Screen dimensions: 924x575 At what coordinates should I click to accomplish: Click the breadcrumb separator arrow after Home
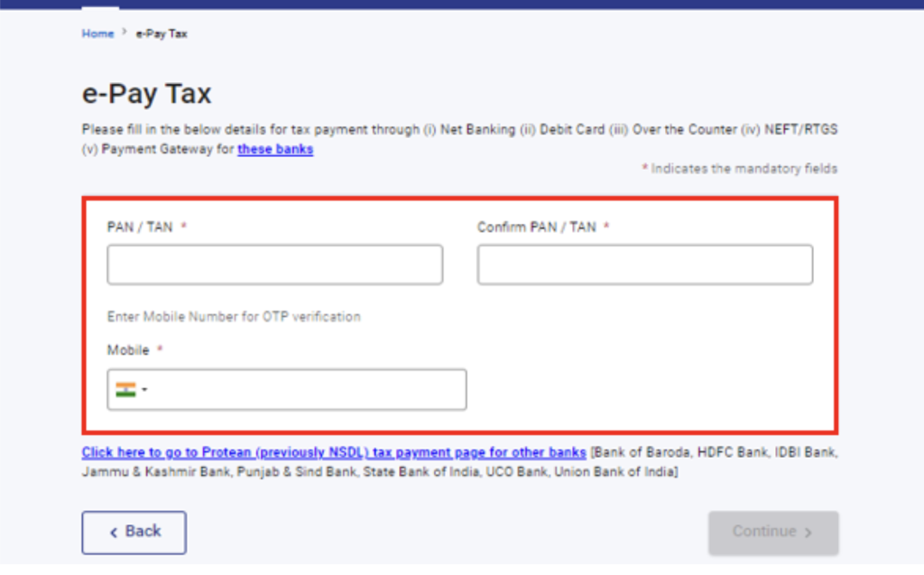click(x=125, y=32)
